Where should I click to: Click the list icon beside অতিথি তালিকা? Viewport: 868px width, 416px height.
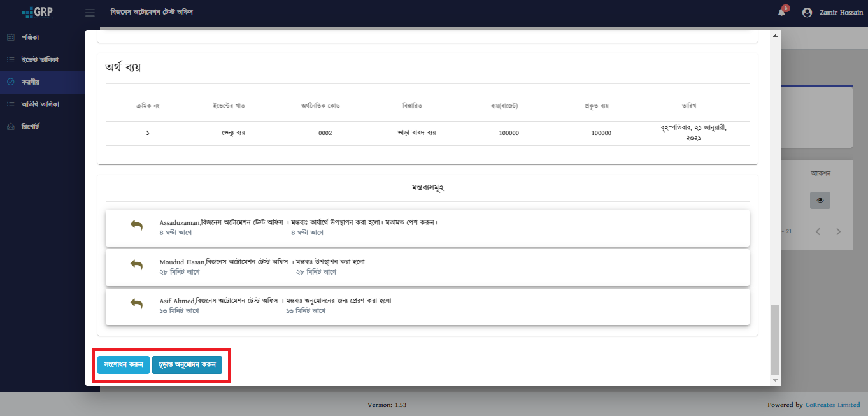point(10,104)
